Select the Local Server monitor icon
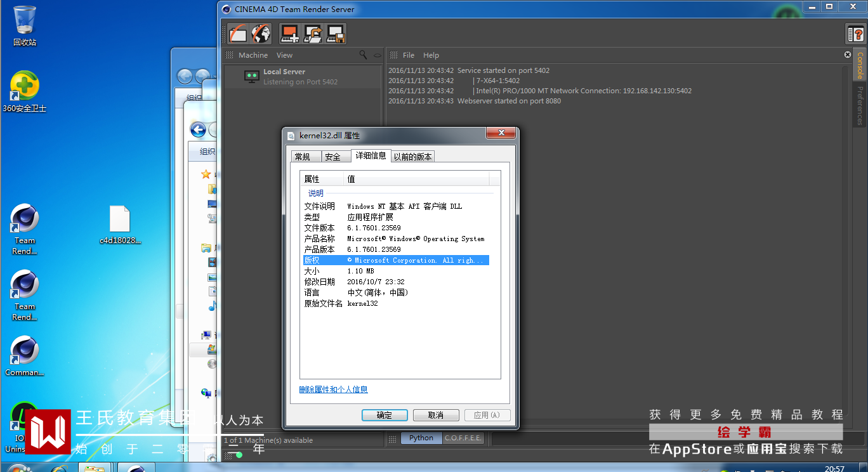 click(x=252, y=77)
